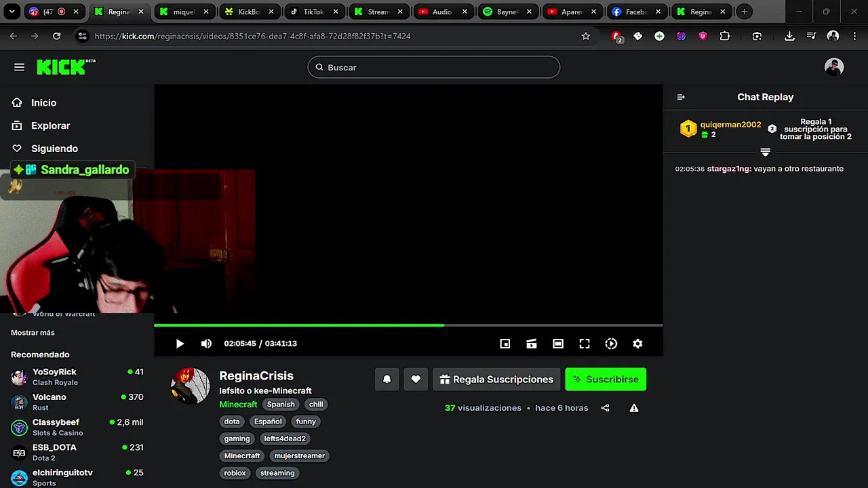This screenshot has height=488, width=868.
Task: Expand the gift leaderboard chevron
Action: click(766, 152)
